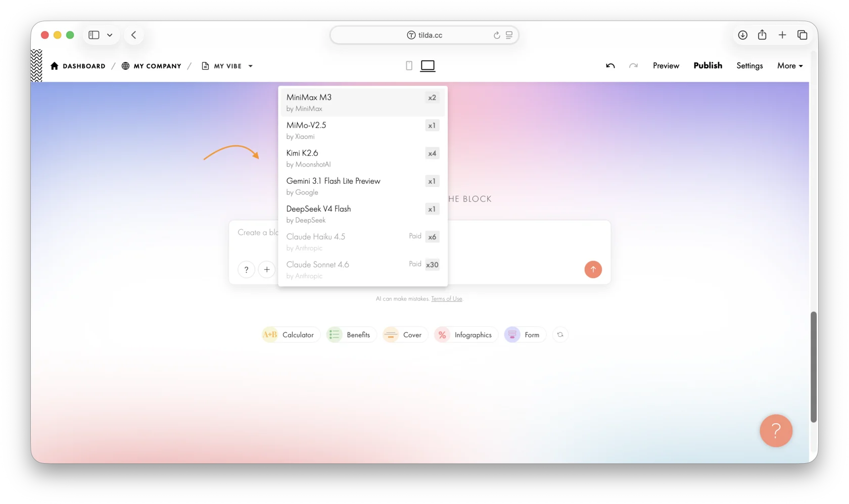849x504 pixels.
Task: Go back with the browser back arrow
Action: tap(134, 35)
